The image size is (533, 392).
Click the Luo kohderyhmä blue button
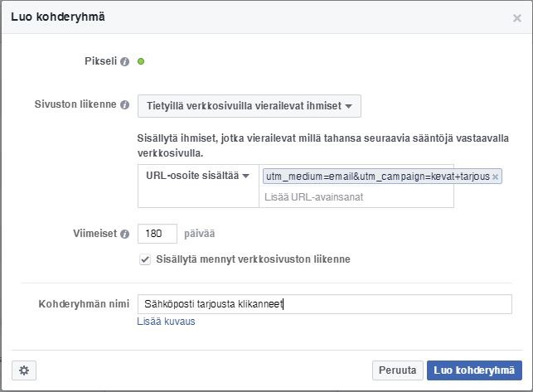tap(474, 370)
